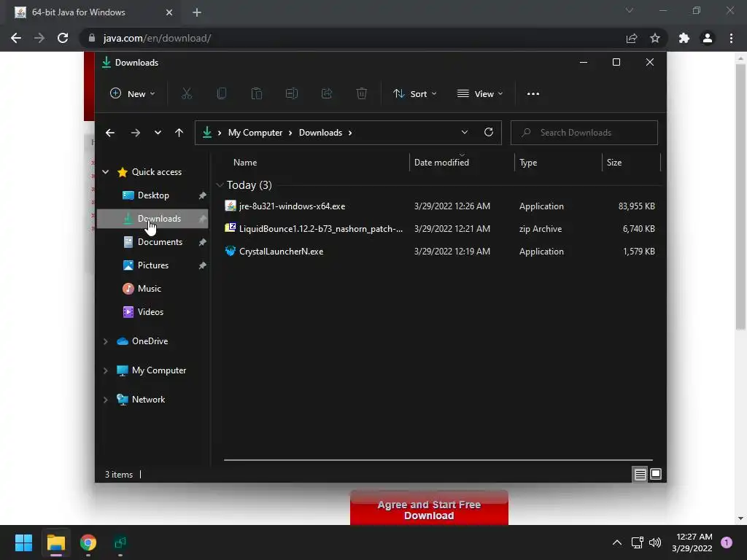Click network icon in system tray
Viewport: 747px width, 560px height.
(637, 542)
